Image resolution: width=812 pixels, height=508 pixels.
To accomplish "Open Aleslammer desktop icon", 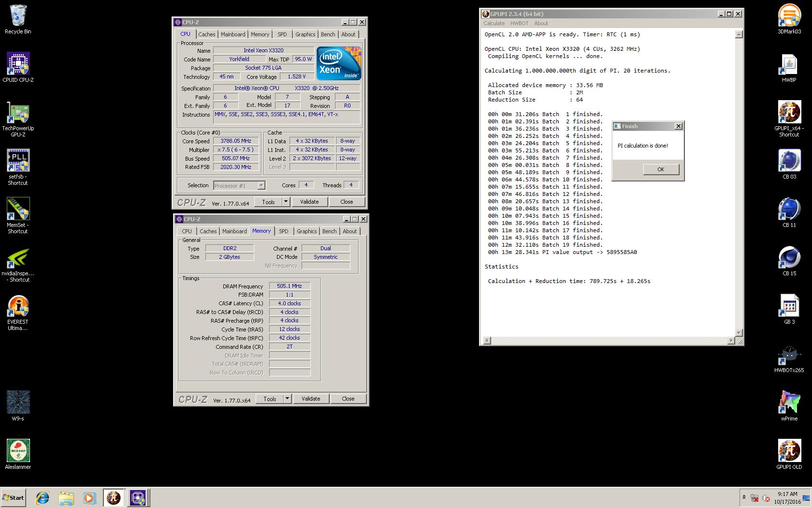I will click(x=18, y=454).
